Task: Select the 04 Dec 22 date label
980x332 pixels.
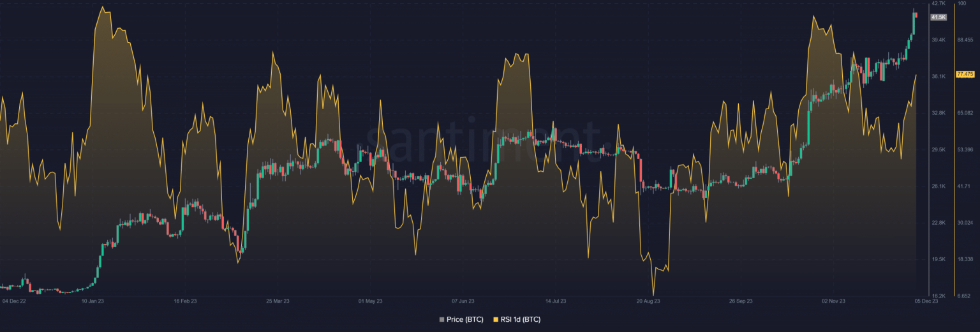Action: coord(14,300)
